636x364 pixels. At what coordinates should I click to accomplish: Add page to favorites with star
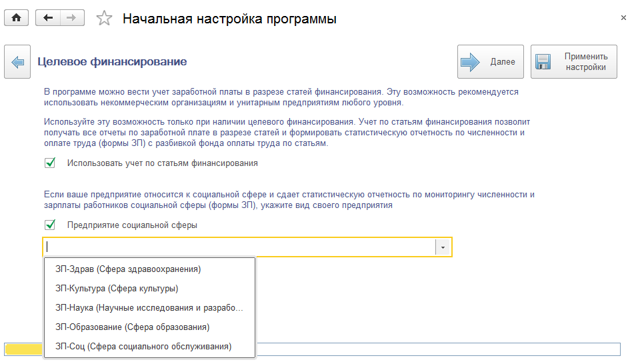[x=104, y=18]
